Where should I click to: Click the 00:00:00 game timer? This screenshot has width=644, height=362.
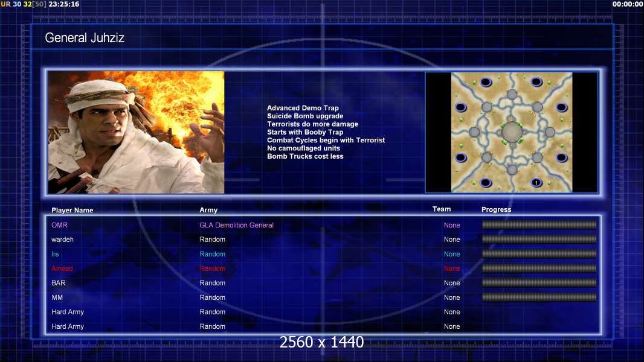(627, 4)
